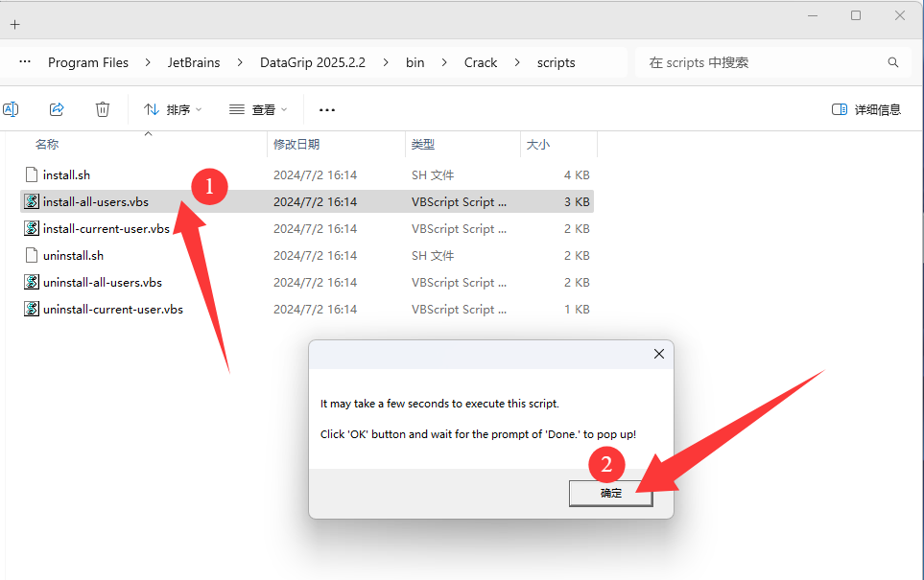Screen dimensions: 924x580
Task: Open a new tab with plus icon
Action: coord(15,24)
